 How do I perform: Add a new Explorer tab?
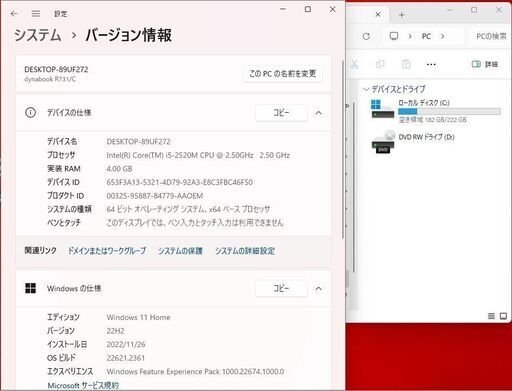coord(402,15)
